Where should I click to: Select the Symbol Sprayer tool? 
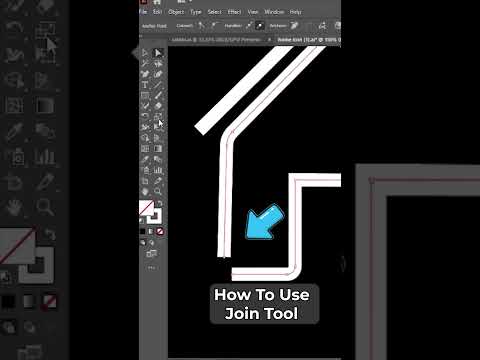tap(145, 170)
